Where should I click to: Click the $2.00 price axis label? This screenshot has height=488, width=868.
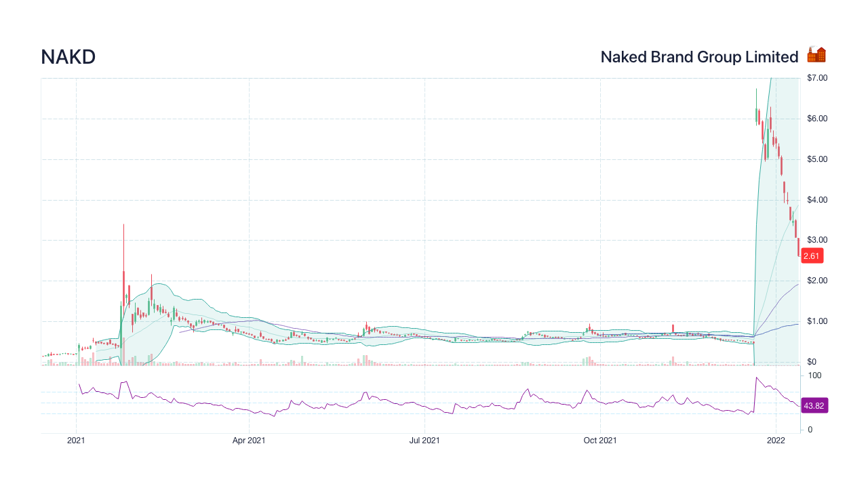[x=816, y=281]
